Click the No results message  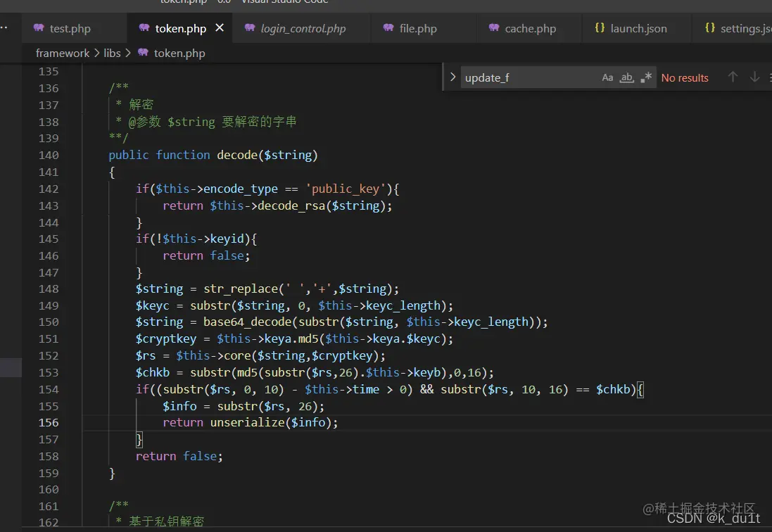pyautogui.click(x=684, y=77)
